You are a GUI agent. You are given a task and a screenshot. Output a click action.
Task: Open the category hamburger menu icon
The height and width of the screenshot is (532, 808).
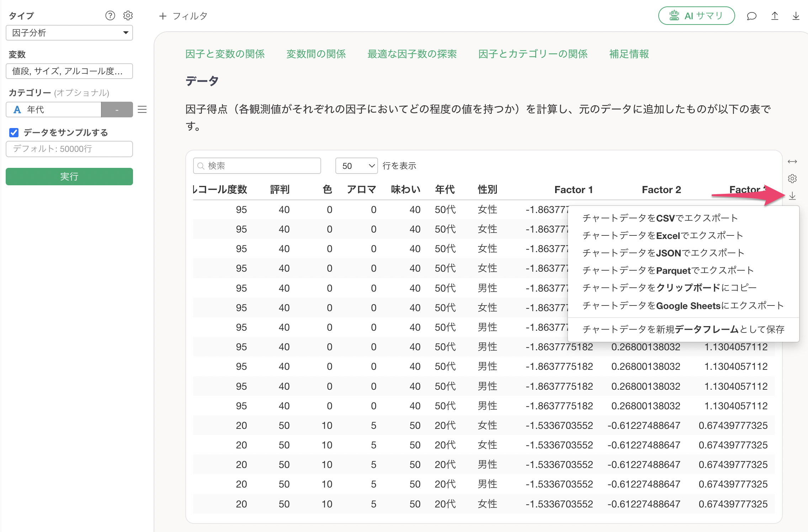(142, 110)
